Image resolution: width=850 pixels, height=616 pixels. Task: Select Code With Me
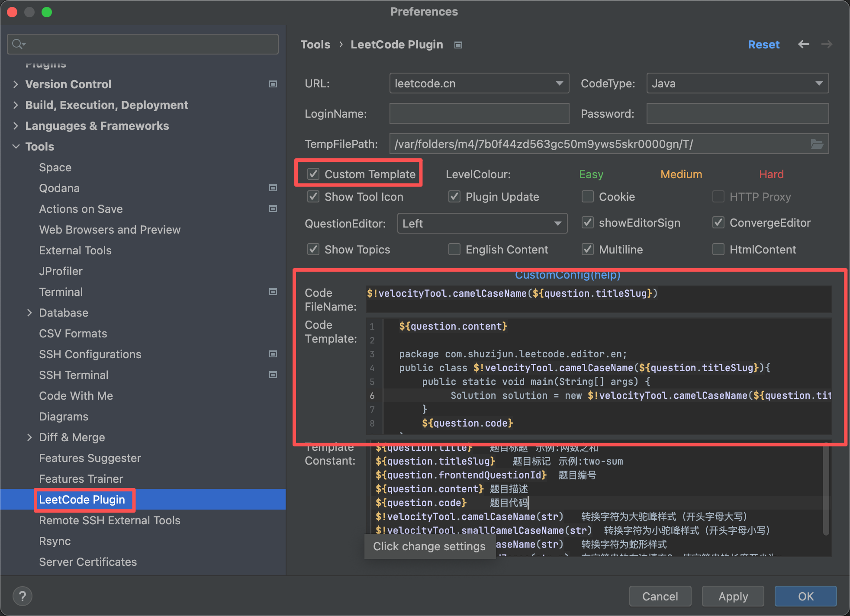76,396
